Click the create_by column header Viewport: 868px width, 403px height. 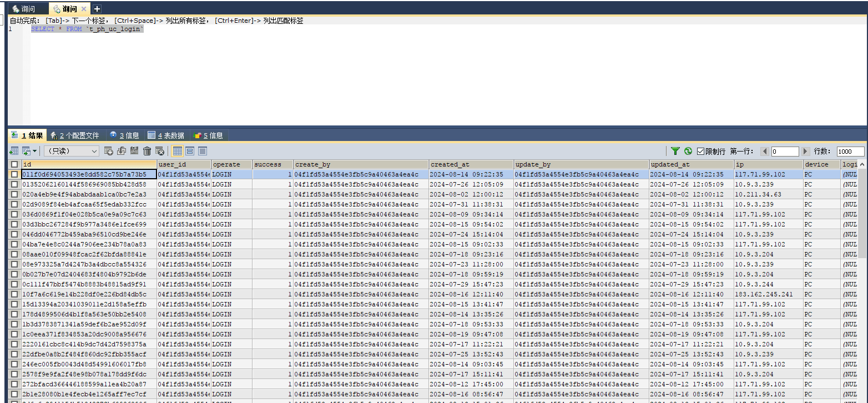[361, 164]
